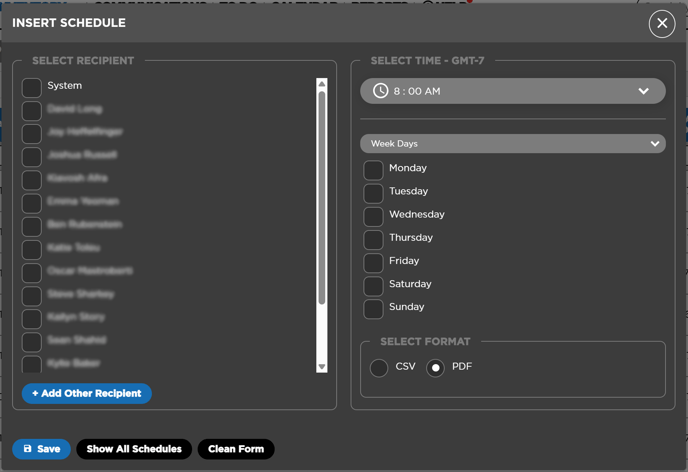Reset fields with Clean Form button
688x472 pixels.
coord(236,449)
